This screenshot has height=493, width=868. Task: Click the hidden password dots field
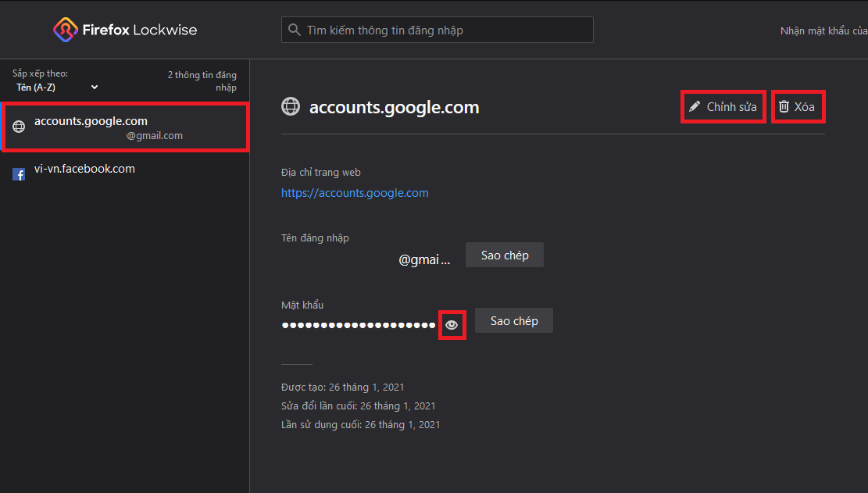coord(359,325)
